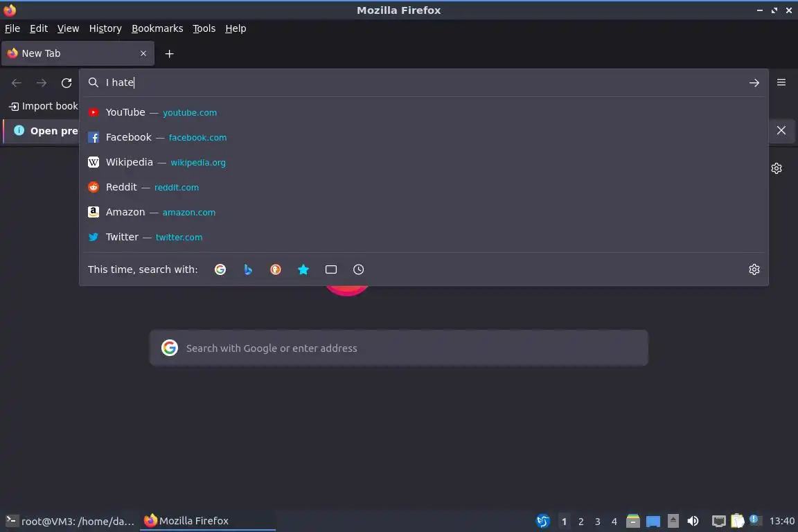Select the YouTube suggestion

click(x=423, y=112)
